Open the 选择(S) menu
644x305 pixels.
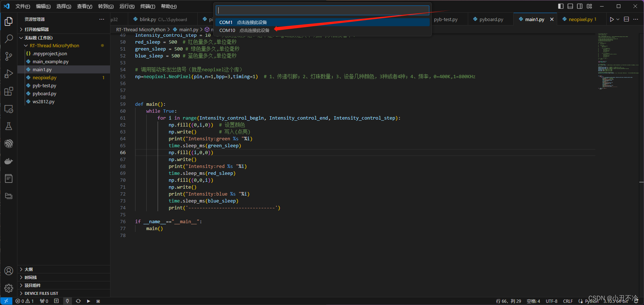point(64,7)
